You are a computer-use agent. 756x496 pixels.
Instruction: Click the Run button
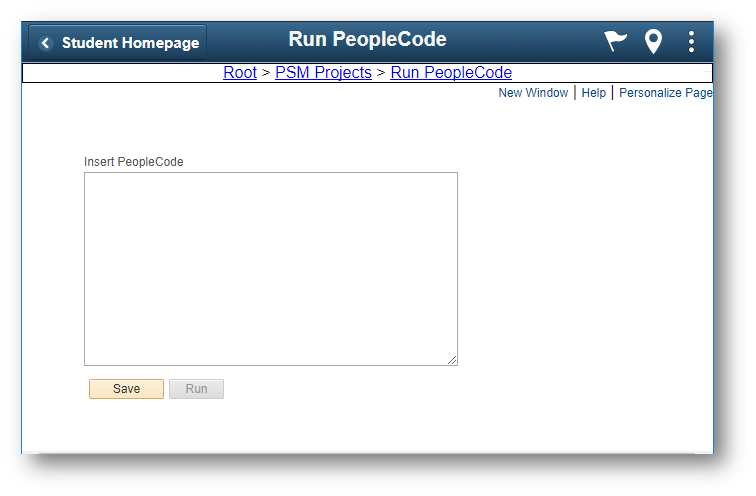tap(196, 389)
